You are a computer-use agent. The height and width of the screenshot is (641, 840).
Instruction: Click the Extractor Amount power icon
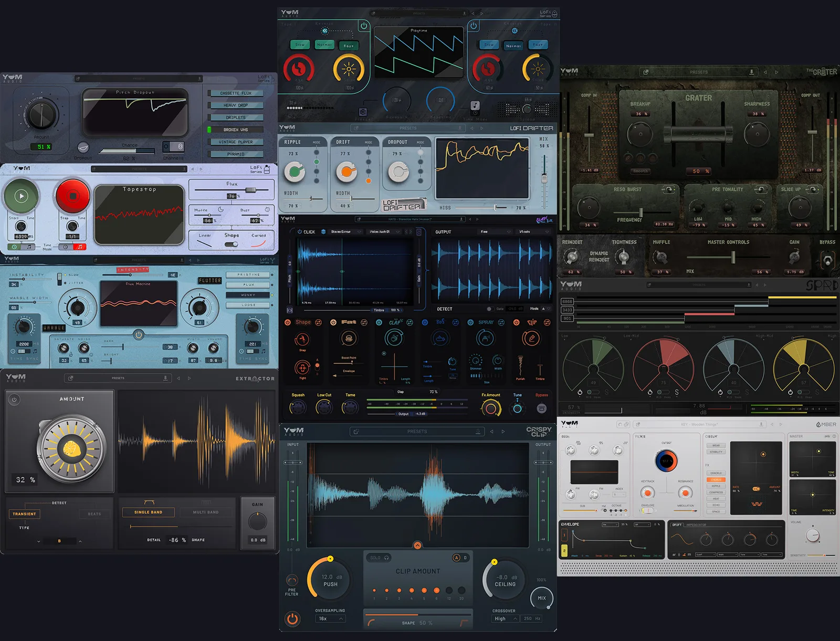tap(14, 400)
